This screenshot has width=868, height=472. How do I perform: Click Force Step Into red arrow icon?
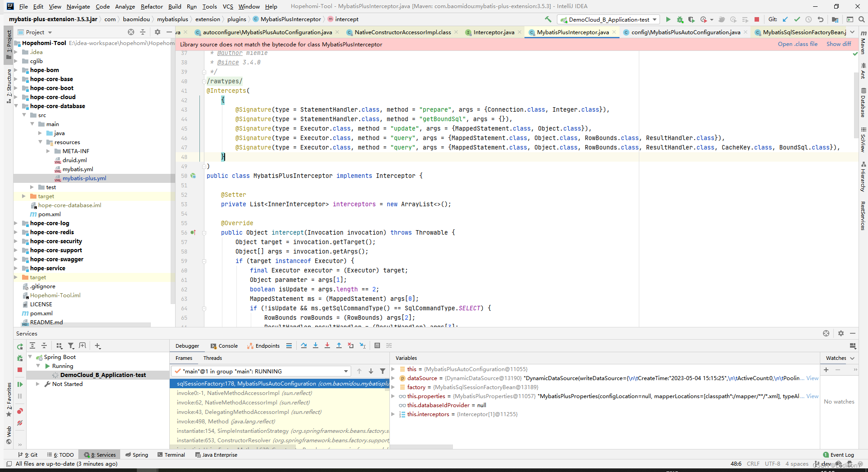pos(327,345)
